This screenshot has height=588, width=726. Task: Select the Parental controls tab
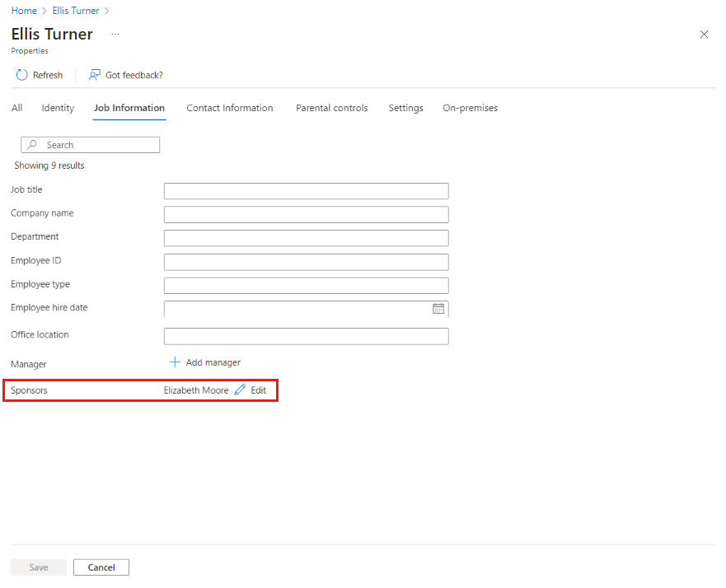331,108
